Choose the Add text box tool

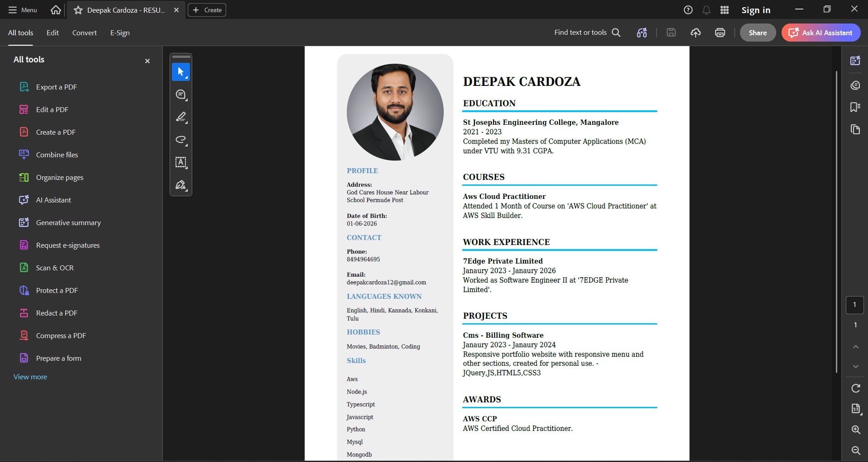(181, 162)
